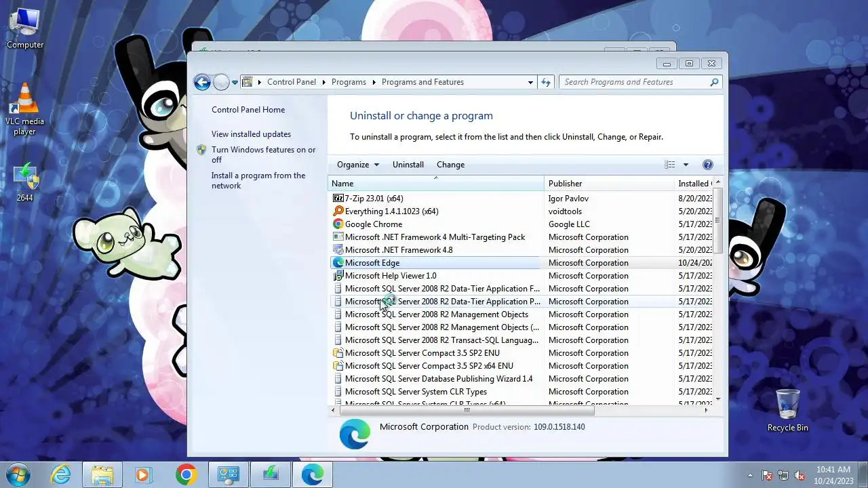The image size is (868, 488).
Task: Open Turn Windows features on or off
Action: pos(263,155)
